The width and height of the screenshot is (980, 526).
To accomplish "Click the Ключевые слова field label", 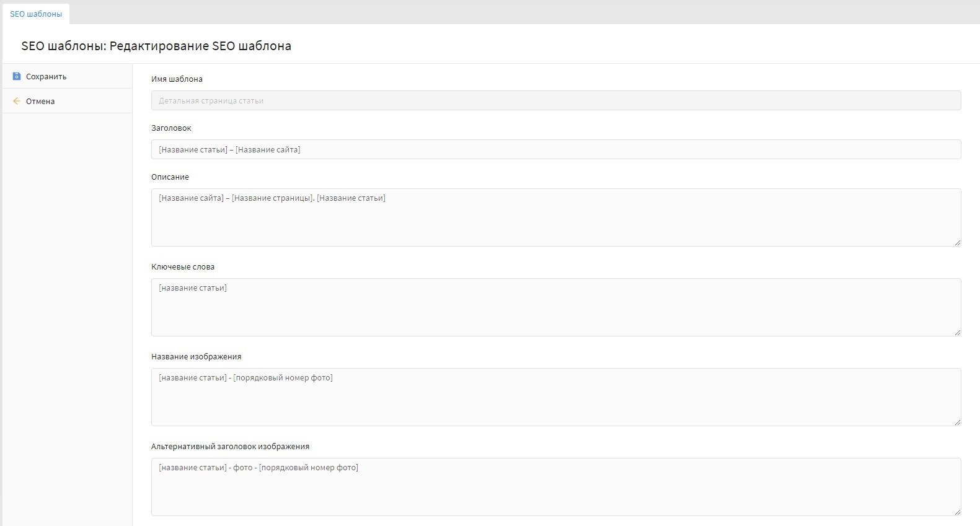I will (183, 267).
